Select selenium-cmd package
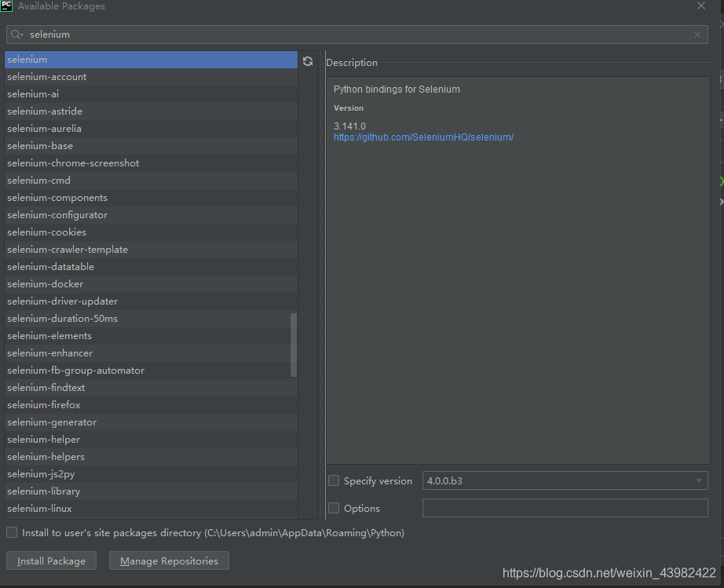 pos(151,181)
